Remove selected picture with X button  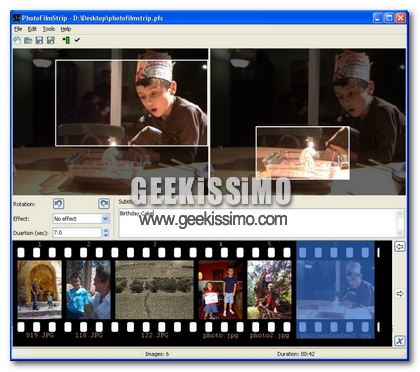pos(400,341)
